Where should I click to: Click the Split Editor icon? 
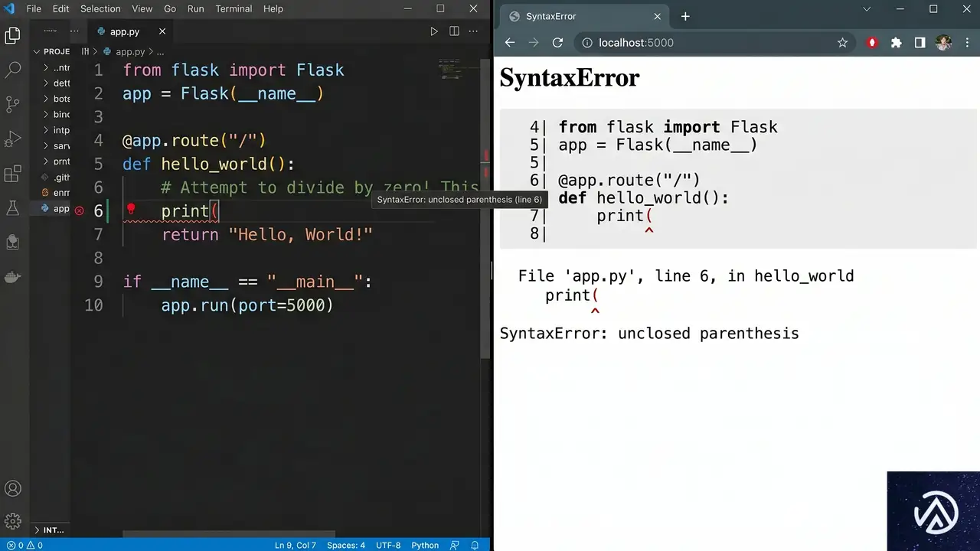454,31
